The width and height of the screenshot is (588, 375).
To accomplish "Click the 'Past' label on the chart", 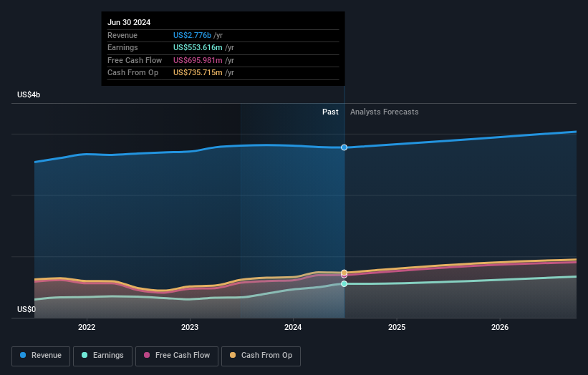I will click(330, 112).
